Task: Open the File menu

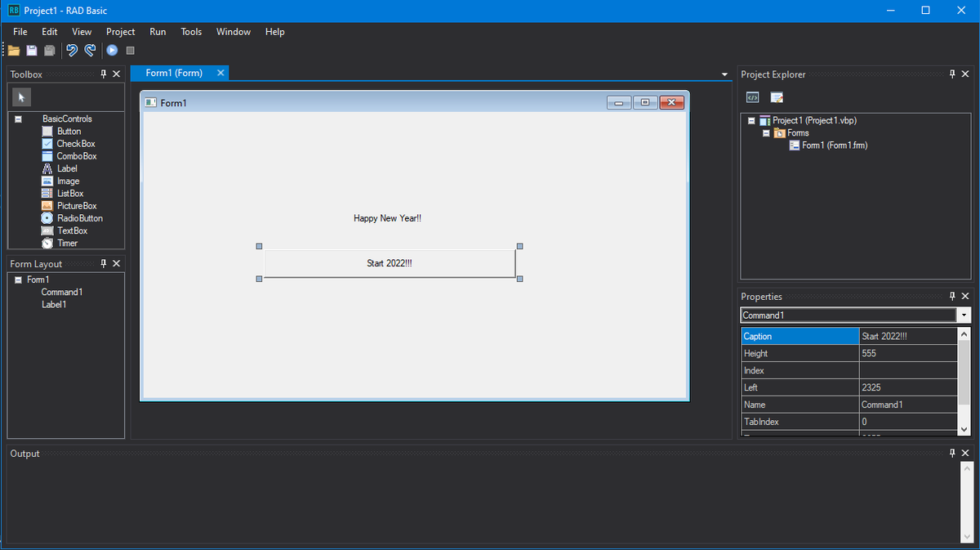Action: click(20, 32)
